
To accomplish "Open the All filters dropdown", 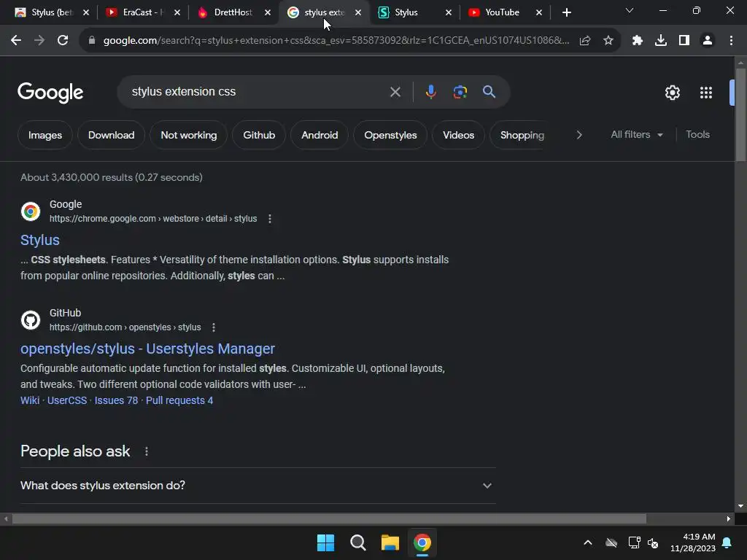I will point(636,135).
